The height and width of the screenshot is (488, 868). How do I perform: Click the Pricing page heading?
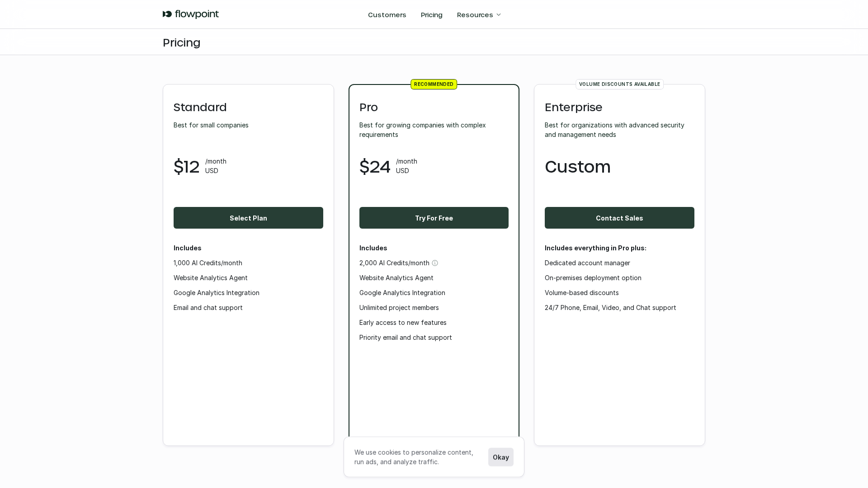pos(181,42)
